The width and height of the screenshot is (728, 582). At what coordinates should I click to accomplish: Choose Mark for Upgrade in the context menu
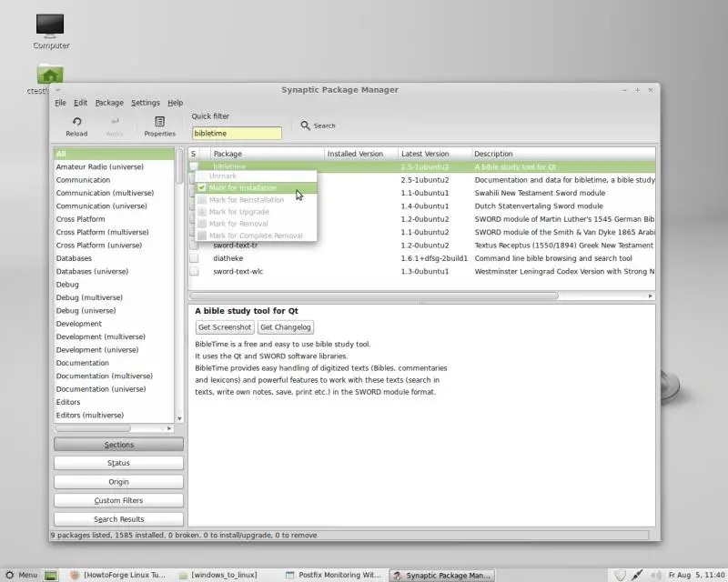coord(257,212)
